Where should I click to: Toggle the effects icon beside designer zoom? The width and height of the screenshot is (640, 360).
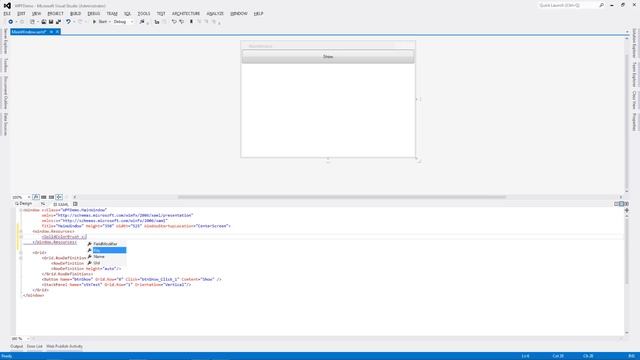click(36, 197)
